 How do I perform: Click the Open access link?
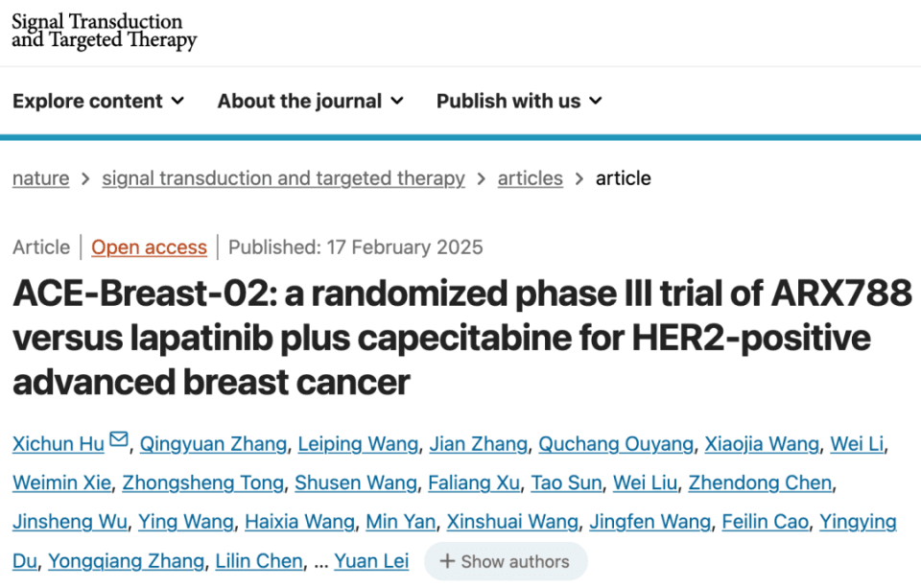tap(150, 247)
